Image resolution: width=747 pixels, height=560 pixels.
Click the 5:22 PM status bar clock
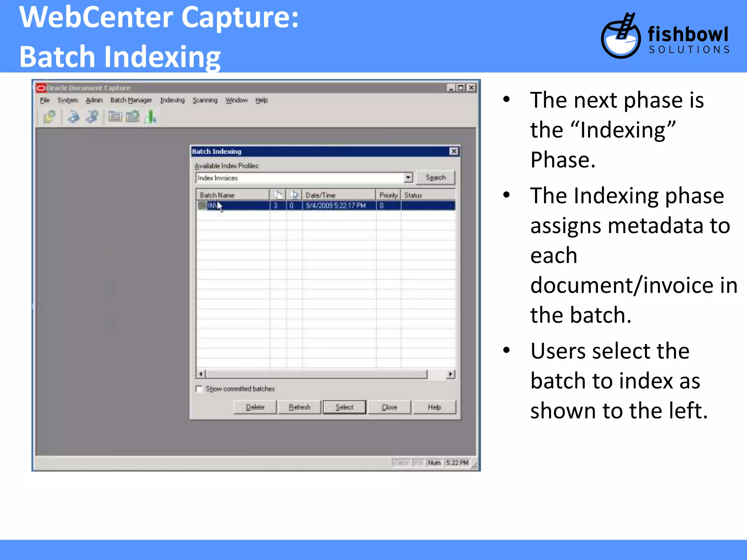pyautogui.click(x=457, y=462)
